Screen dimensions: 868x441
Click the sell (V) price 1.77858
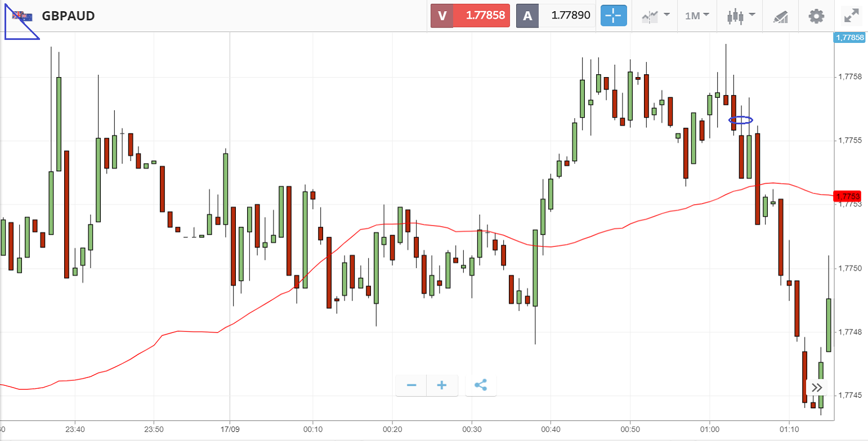click(481, 16)
